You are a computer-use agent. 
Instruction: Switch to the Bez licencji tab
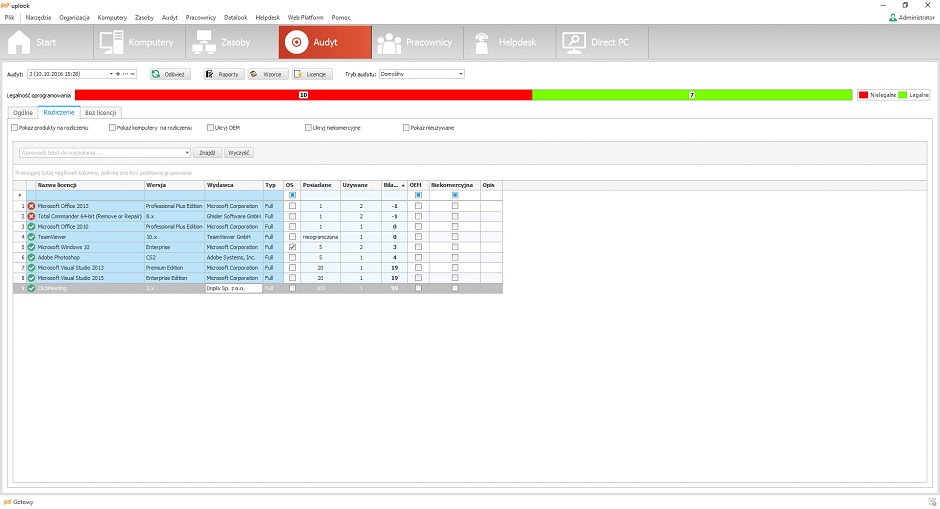pos(101,113)
